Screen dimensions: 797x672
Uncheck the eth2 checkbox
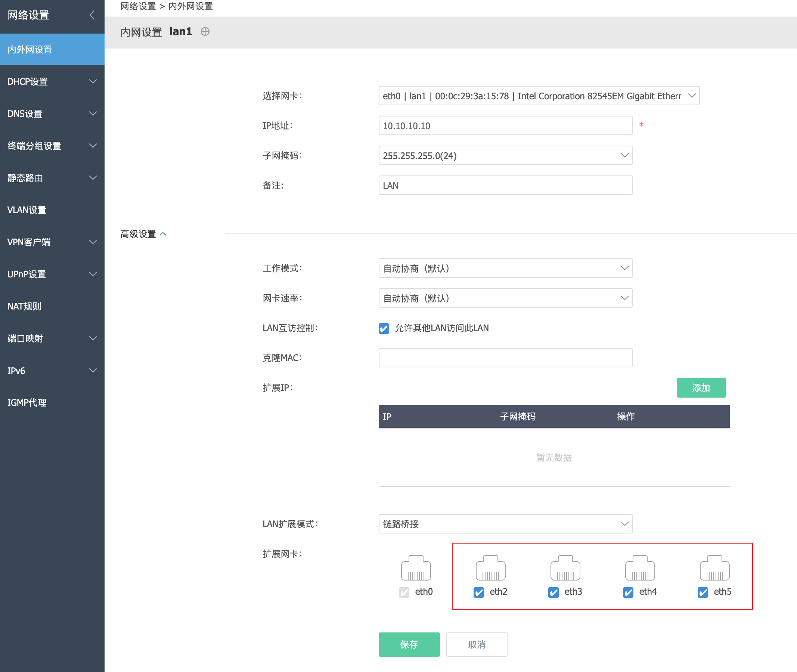[x=479, y=592]
